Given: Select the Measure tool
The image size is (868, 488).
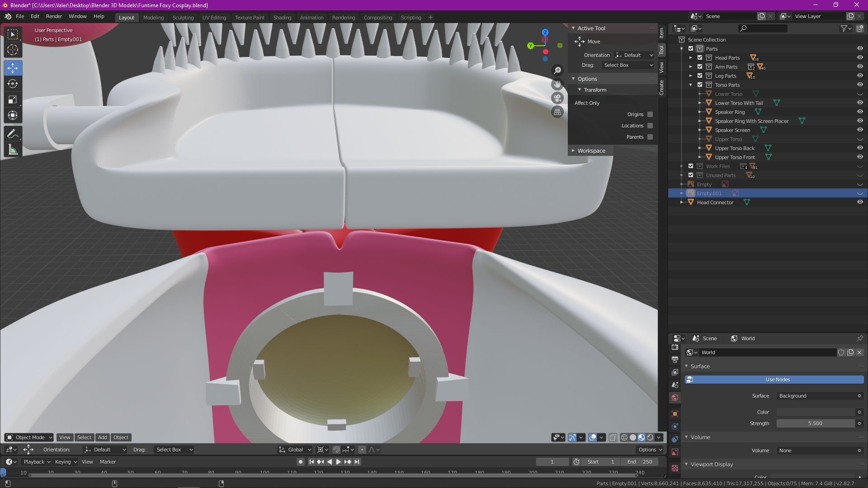Looking at the screenshot, I should (x=13, y=150).
